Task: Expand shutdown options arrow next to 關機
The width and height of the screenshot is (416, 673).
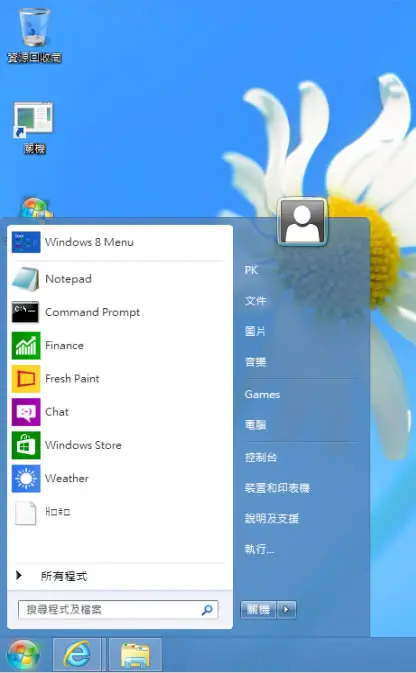Action: point(287,609)
